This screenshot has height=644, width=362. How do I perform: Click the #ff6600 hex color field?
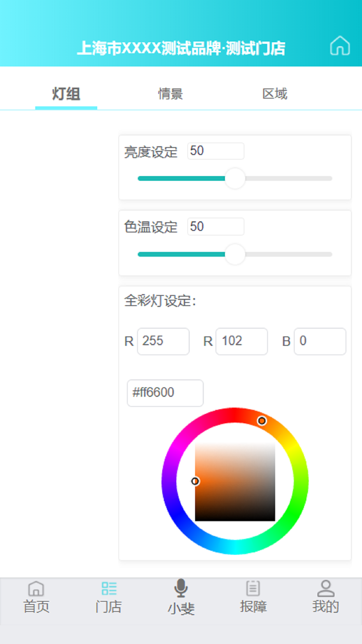pos(165,393)
